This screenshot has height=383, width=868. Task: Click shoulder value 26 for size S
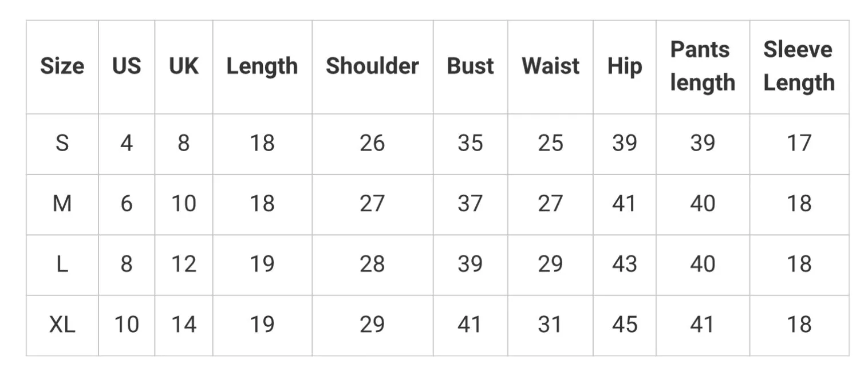tap(372, 143)
